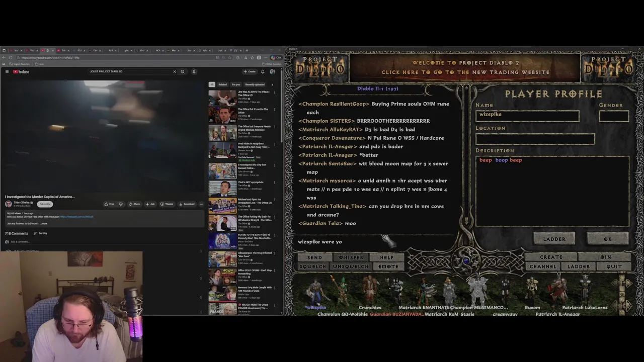Go back using browser back arrow
Image resolution: width=644 pixels, height=362 pixels.
point(4,57)
